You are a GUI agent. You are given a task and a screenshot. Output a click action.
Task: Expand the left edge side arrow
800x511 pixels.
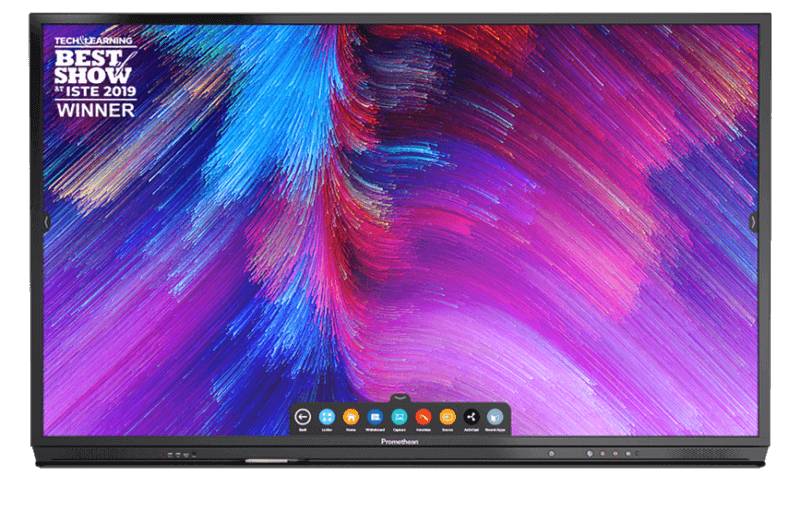(x=45, y=222)
